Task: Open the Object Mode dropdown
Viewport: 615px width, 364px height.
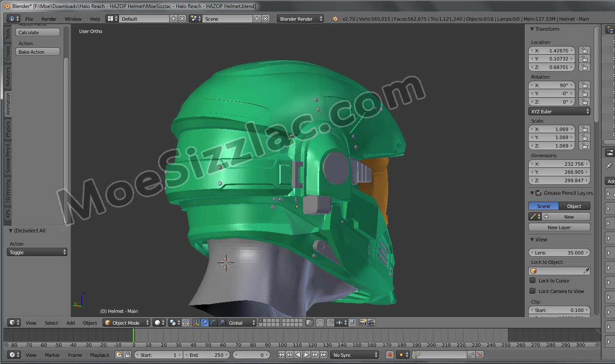Action: 127,323
